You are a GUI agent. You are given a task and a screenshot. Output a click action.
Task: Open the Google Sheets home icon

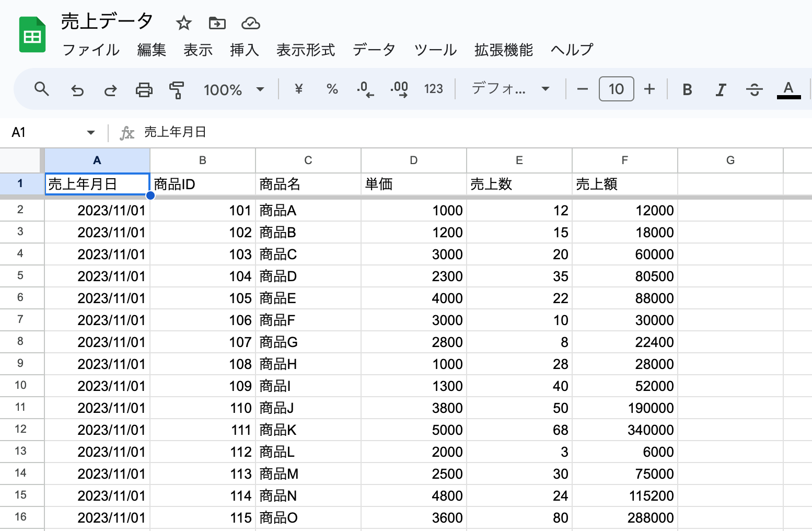pos(32,35)
